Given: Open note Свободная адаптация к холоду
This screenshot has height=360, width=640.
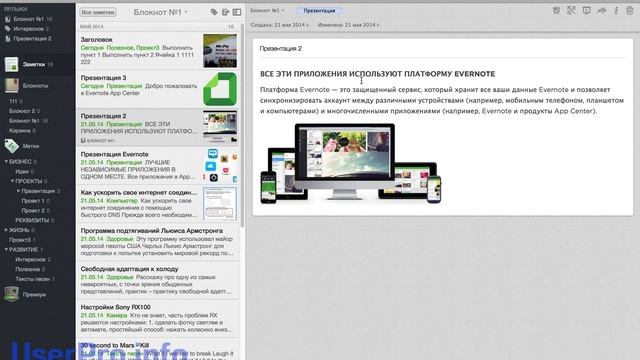Looking at the screenshot, I should pos(158,280).
